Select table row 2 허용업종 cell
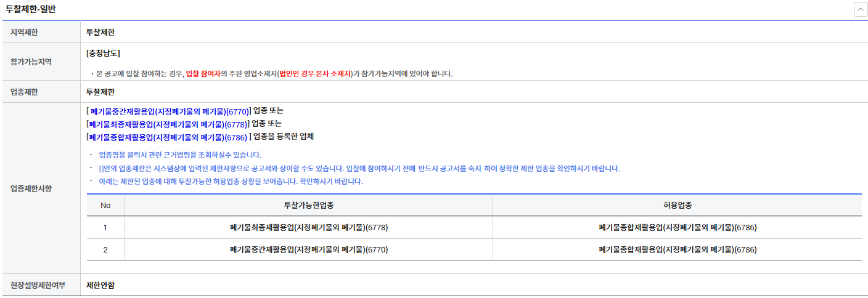The width and height of the screenshot is (868, 298). (x=677, y=250)
